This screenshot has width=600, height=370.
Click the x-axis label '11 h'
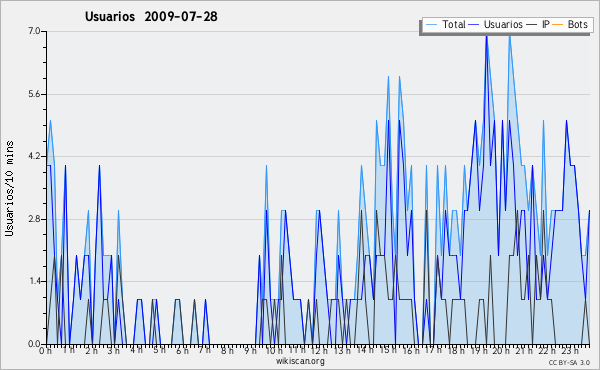tap(297, 350)
